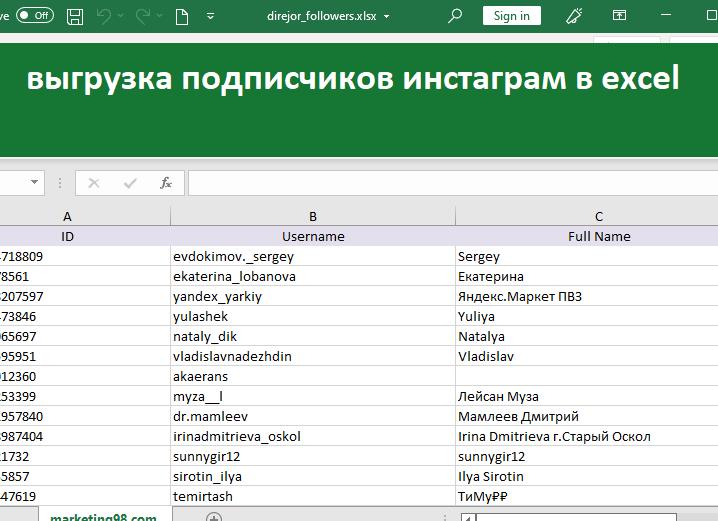Open search with the magnifier icon
This screenshot has height=521, width=718.
[455, 16]
